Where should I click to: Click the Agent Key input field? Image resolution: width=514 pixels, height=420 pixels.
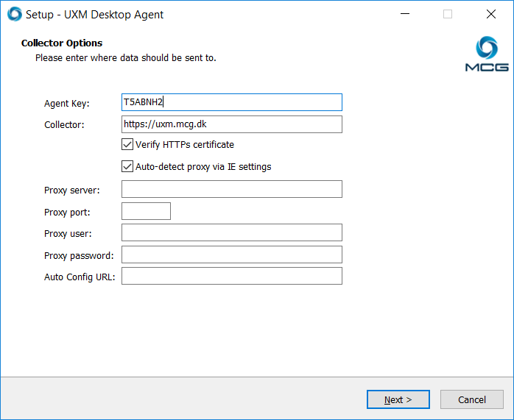(x=231, y=102)
